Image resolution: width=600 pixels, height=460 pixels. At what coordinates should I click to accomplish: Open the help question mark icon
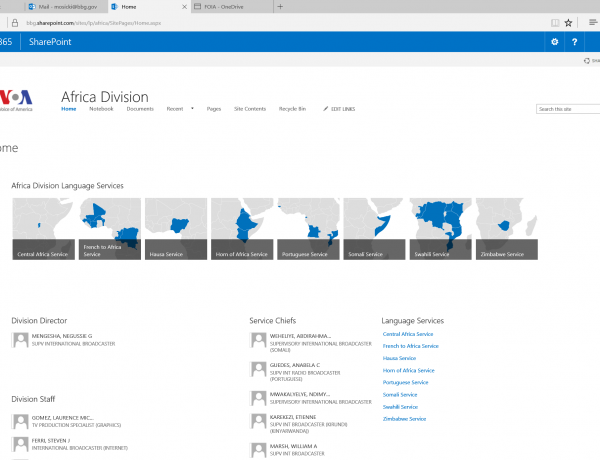click(574, 42)
